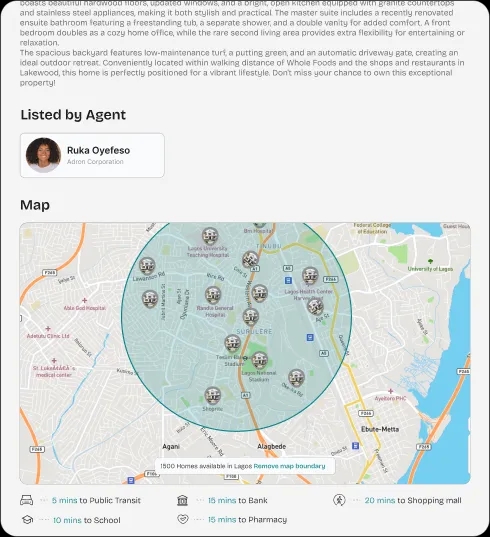The height and width of the screenshot is (537, 490).
Task: Click Ayeboro PHC cross marker
Action: pyautogui.click(x=390, y=391)
